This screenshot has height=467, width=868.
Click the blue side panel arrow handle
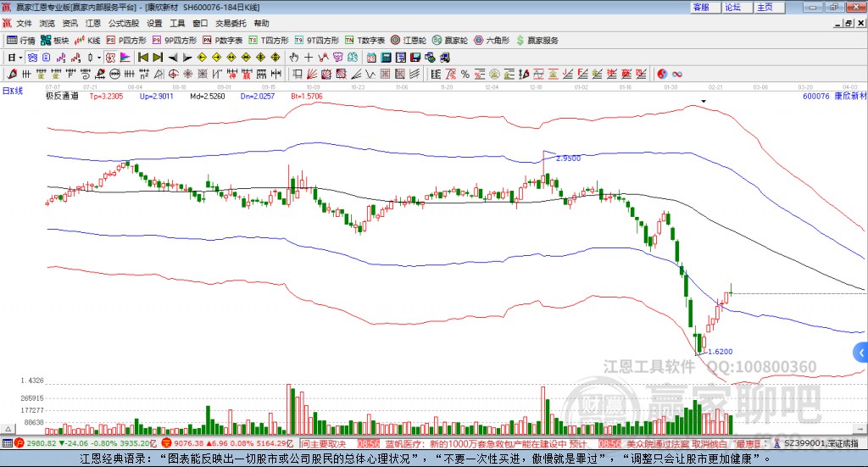point(861,353)
